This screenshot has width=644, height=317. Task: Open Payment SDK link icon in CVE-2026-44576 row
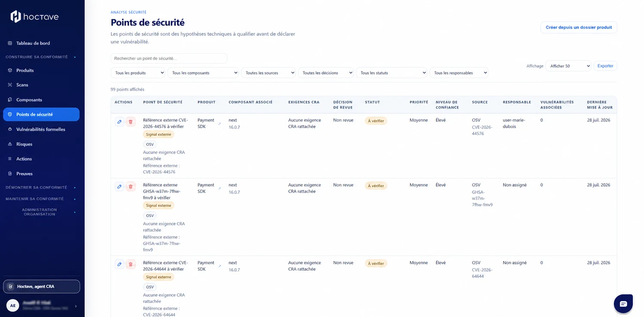(x=219, y=124)
